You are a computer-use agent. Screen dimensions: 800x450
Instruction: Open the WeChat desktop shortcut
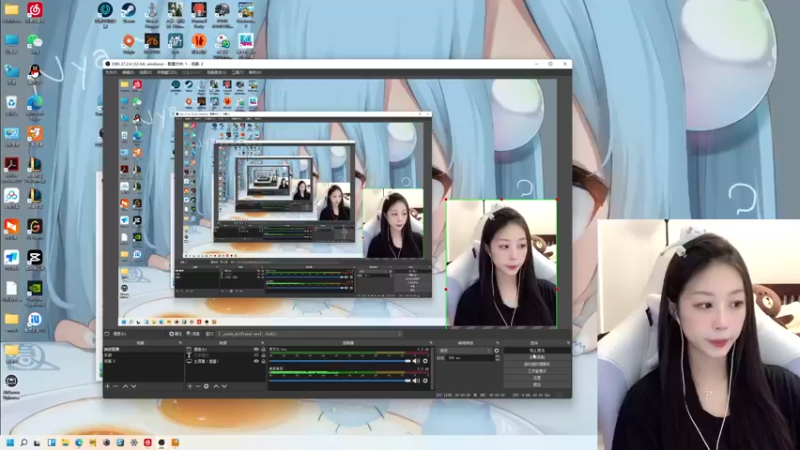[x=35, y=41]
